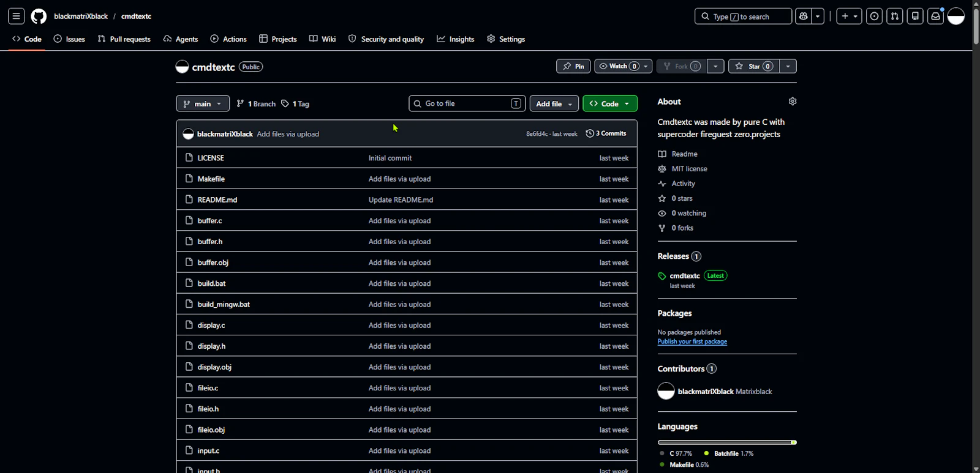The image size is (980, 473).
Task: Click the Makefile green language dot
Action: point(662,464)
